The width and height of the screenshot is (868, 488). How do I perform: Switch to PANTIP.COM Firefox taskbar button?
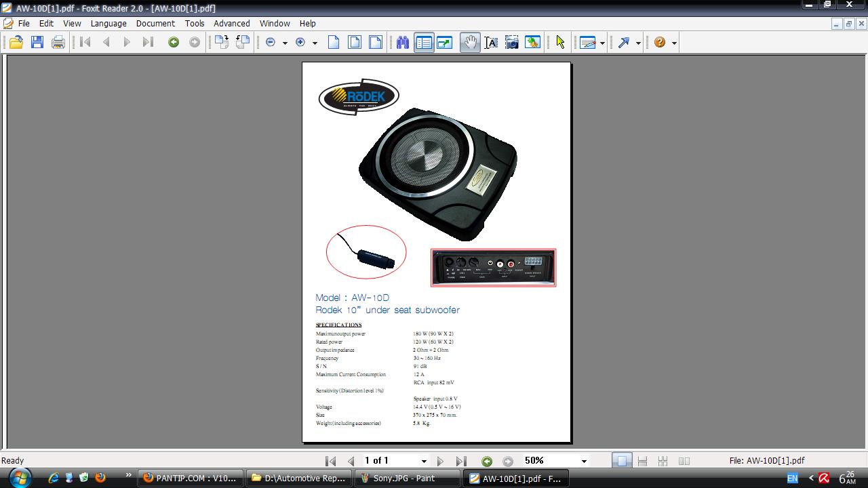tap(189, 478)
